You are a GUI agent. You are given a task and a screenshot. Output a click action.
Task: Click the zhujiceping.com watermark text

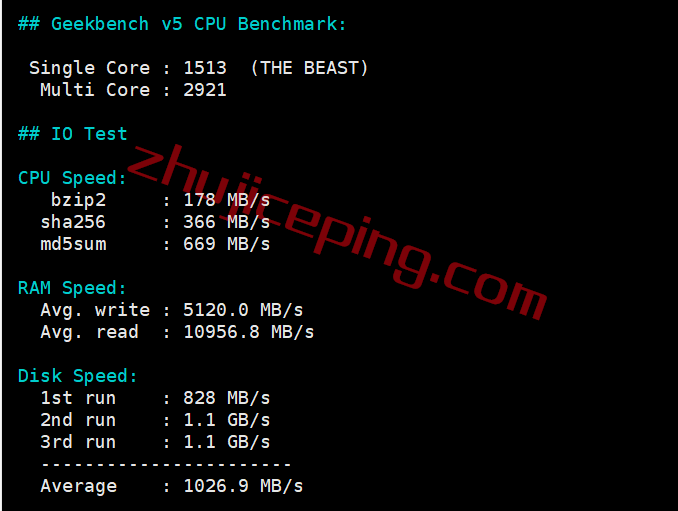coord(337,231)
